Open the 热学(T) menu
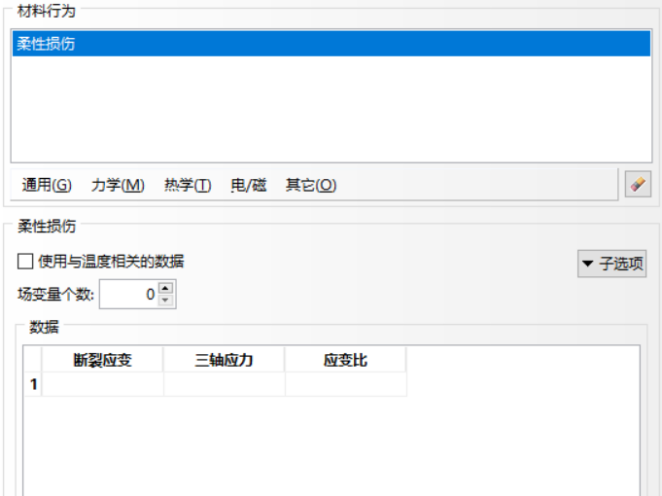The height and width of the screenshot is (496, 662). [x=187, y=185]
